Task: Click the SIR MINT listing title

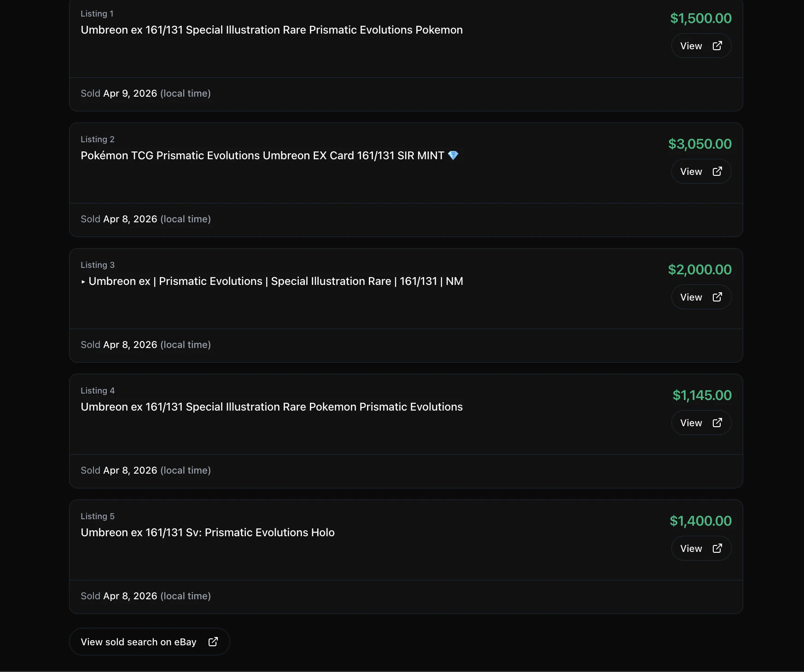Action: (x=262, y=156)
